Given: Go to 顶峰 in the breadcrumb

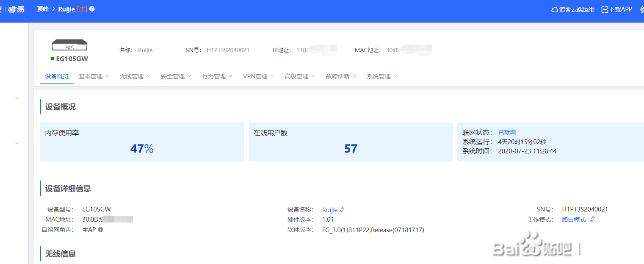Looking at the screenshot, I should point(43,9).
